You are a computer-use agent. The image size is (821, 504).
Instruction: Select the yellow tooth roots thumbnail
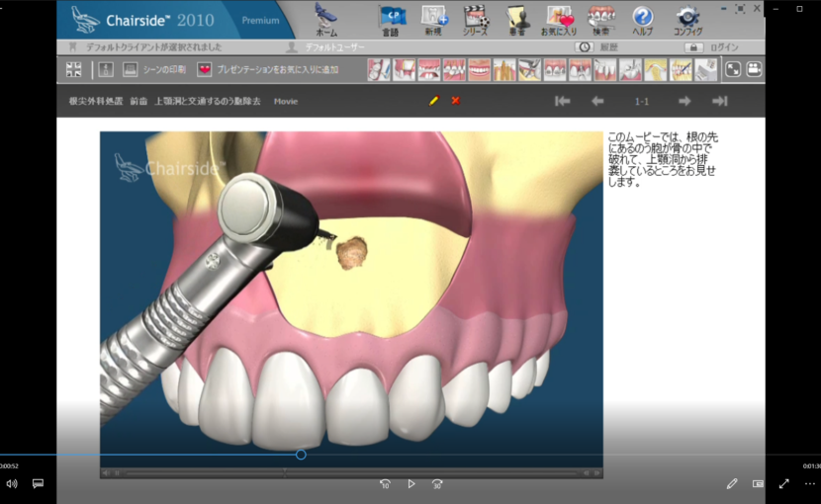point(504,69)
